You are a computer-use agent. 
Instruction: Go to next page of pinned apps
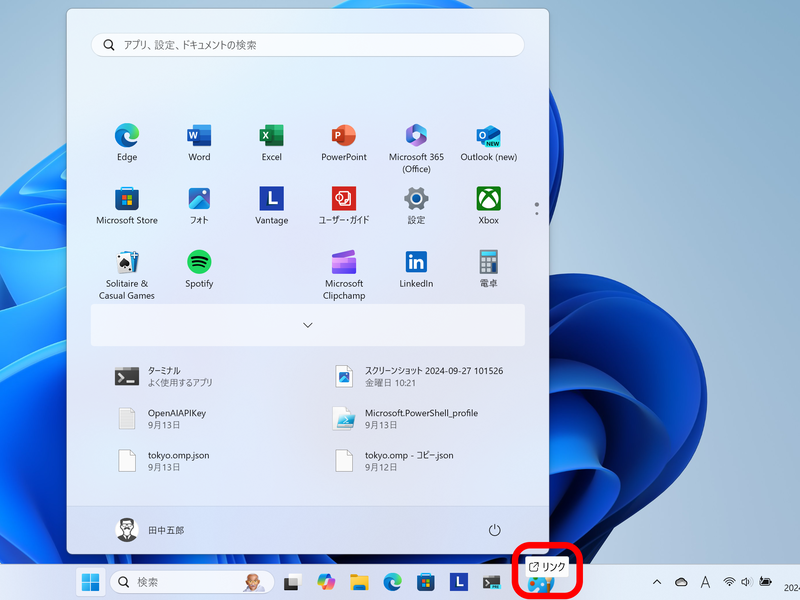point(537,213)
